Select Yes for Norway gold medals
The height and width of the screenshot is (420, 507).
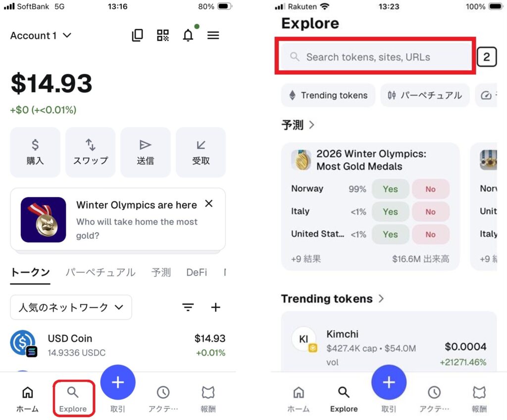tap(390, 189)
